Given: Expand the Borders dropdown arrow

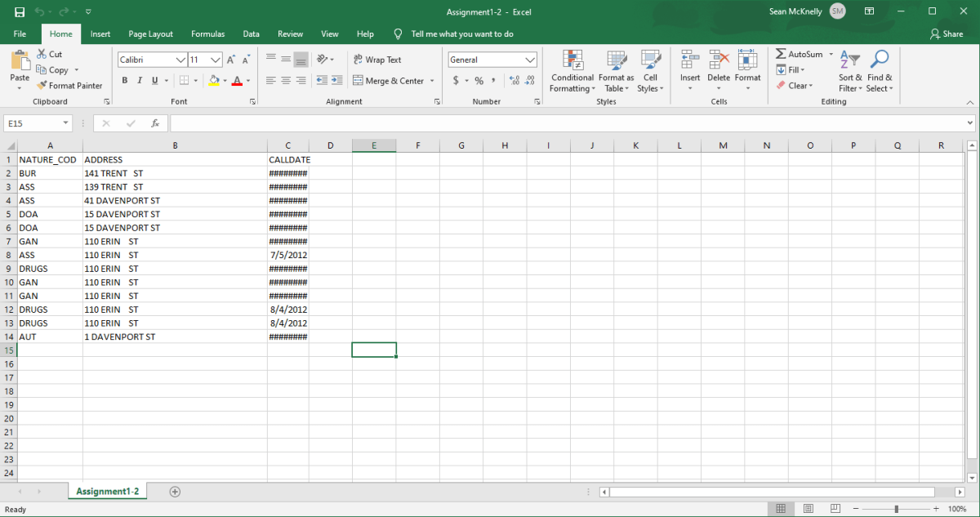Looking at the screenshot, I should pyautogui.click(x=195, y=80).
